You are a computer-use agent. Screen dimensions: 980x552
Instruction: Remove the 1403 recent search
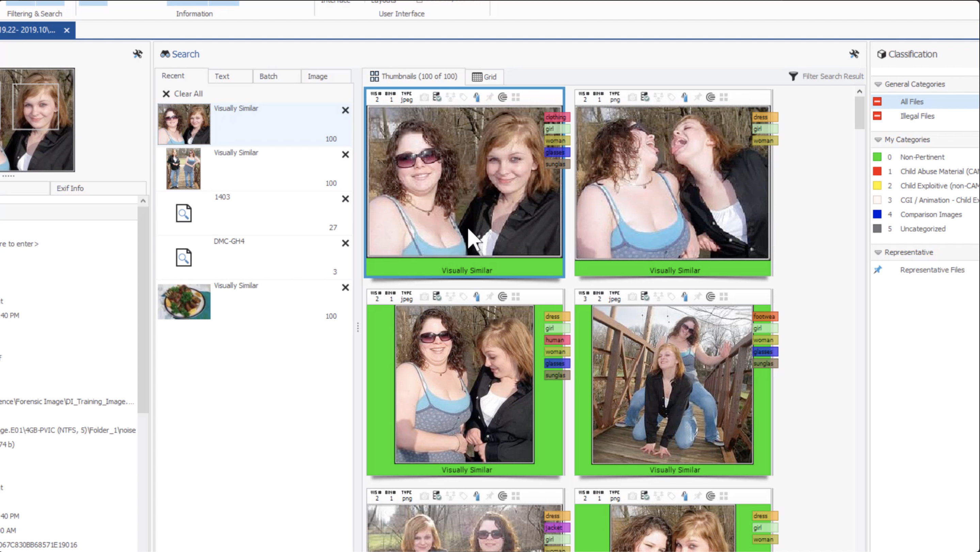coord(345,199)
